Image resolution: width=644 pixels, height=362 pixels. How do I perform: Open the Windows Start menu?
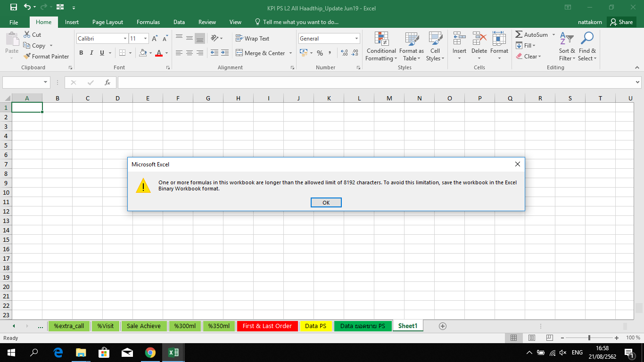pos(11,352)
